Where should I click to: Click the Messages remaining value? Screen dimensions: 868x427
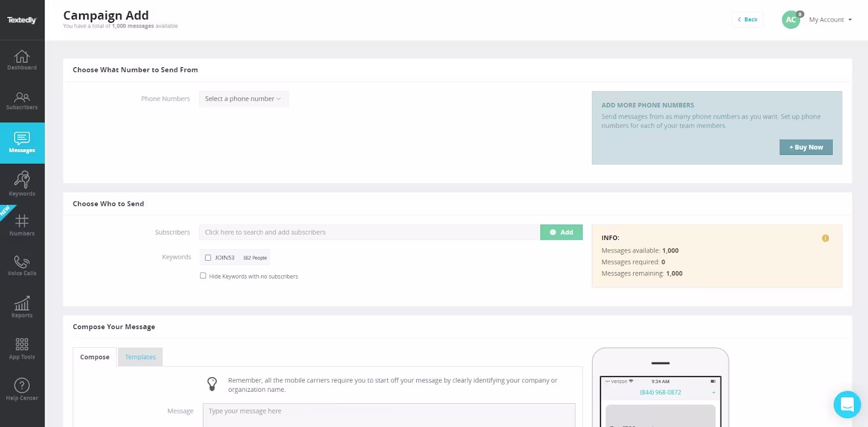coord(674,274)
